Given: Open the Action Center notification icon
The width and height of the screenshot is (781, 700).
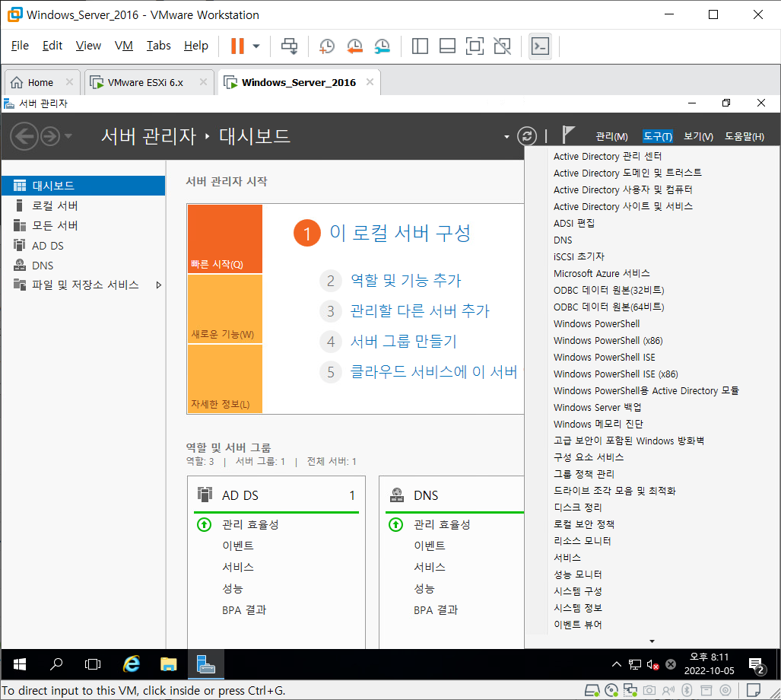Looking at the screenshot, I should 757,665.
